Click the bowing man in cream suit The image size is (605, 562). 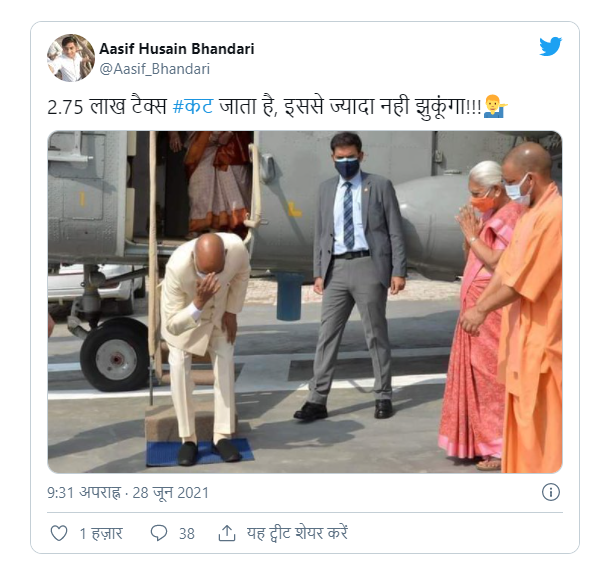point(205,347)
